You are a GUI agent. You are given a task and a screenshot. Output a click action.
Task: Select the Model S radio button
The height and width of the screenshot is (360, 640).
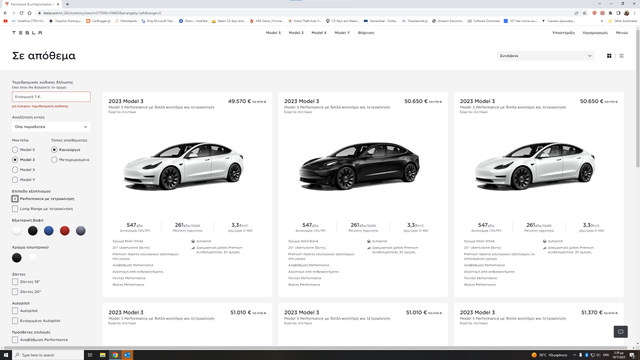tap(15, 150)
